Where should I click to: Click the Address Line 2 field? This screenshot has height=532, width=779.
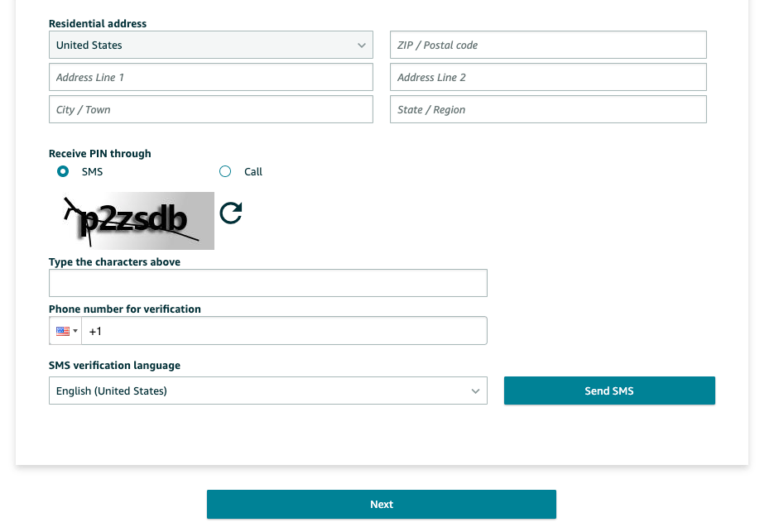[x=547, y=76]
